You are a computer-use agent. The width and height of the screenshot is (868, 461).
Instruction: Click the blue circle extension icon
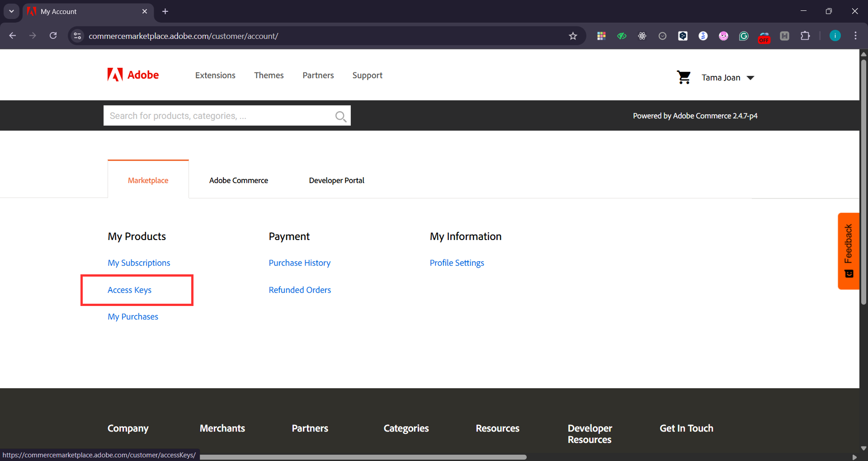(x=703, y=36)
